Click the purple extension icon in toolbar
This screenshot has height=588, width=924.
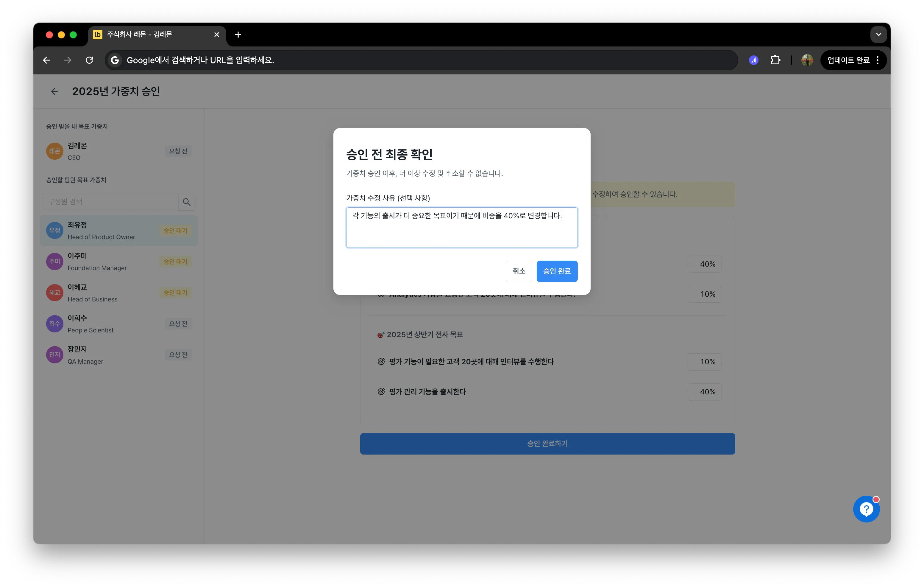click(754, 60)
